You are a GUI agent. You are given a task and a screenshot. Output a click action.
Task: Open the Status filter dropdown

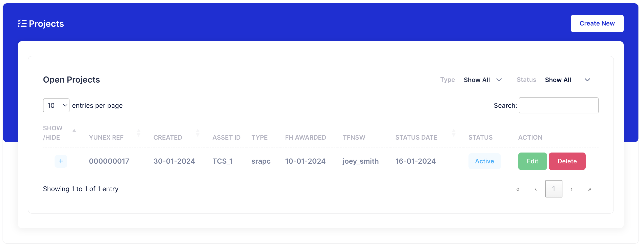567,80
